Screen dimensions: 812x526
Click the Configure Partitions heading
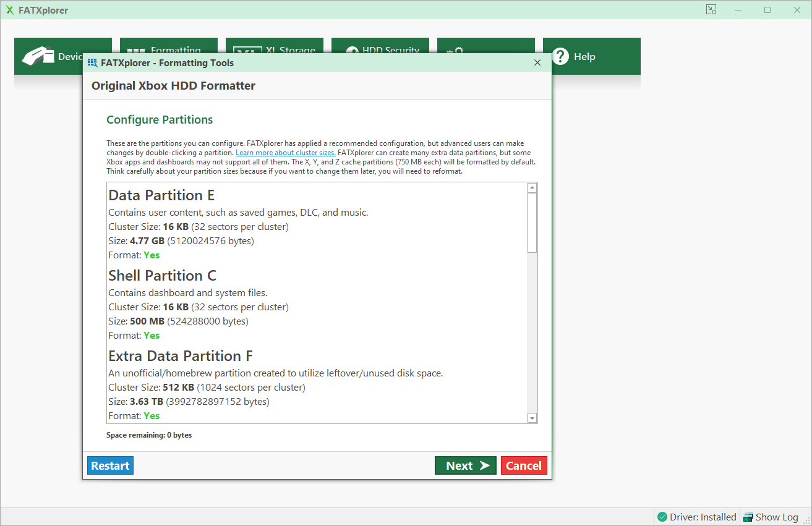tap(160, 119)
